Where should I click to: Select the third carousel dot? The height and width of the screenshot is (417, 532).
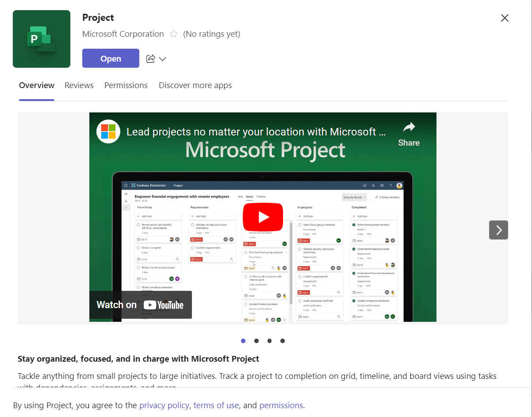[269, 341]
